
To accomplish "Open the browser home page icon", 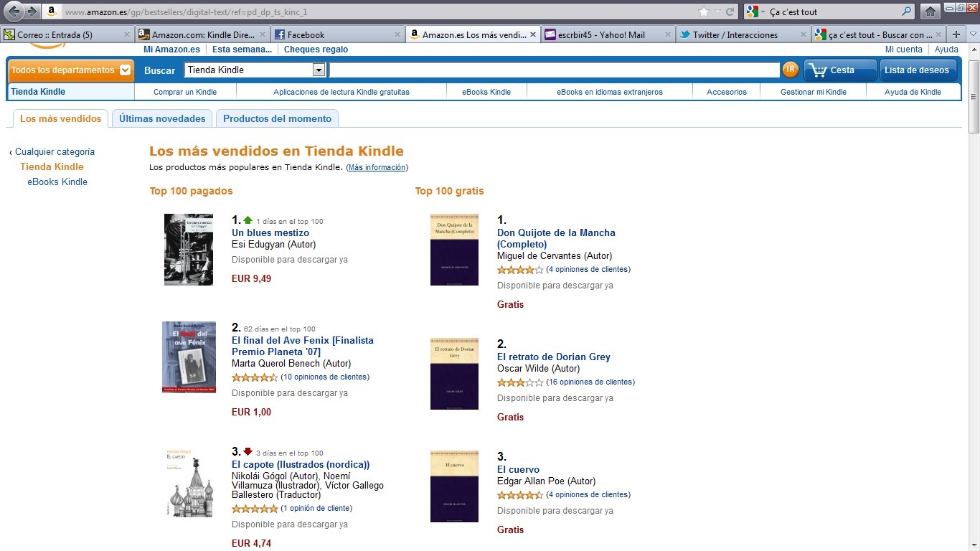I will click(x=930, y=11).
